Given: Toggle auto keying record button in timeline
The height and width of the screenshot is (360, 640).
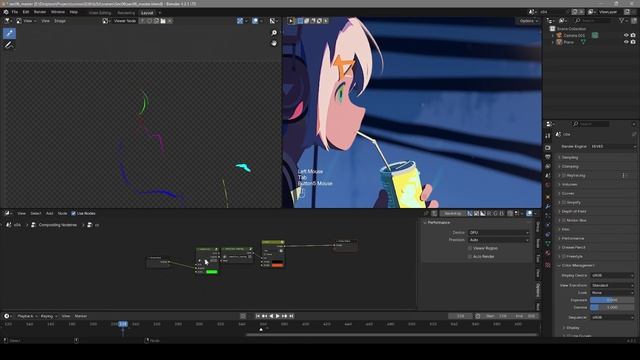Looking at the screenshot, I should (243, 316).
